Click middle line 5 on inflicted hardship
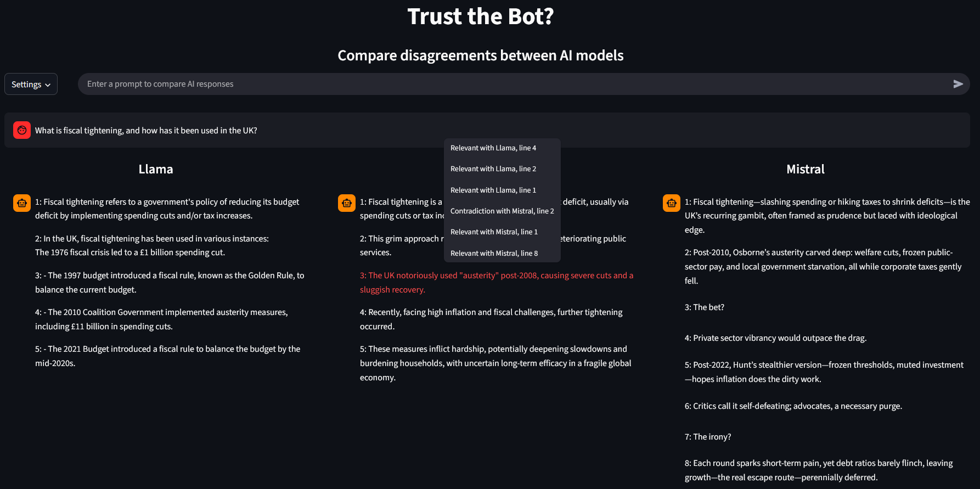Viewport: 980px width, 489px height. pyautogui.click(x=495, y=363)
